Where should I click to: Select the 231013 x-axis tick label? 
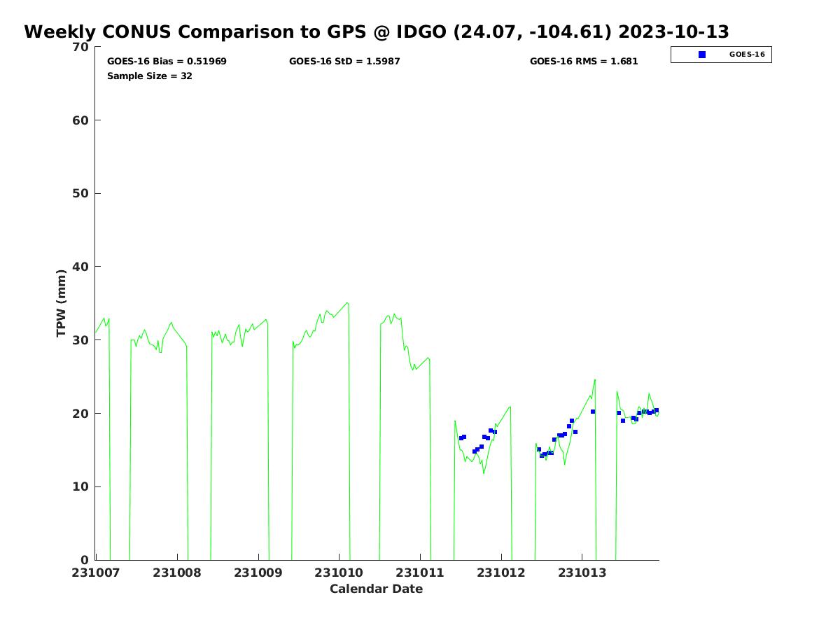click(x=582, y=573)
